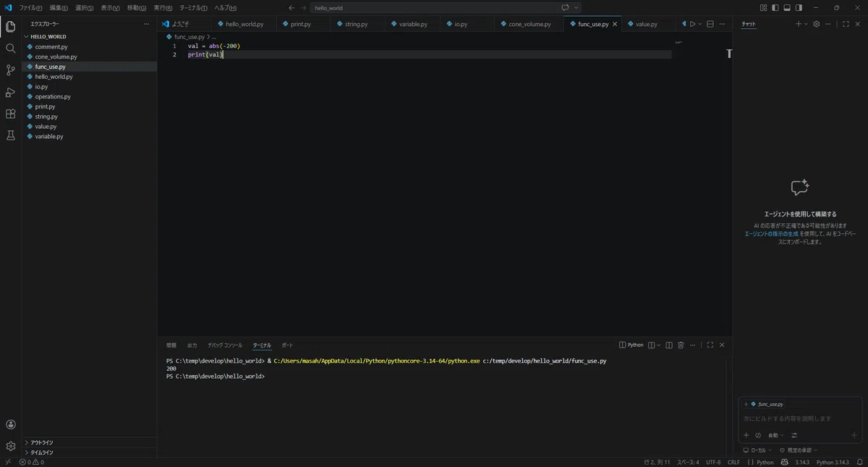Open chat tools configuration icon
Viewport: 868px width, 467px height.
(x=794, y=435)
